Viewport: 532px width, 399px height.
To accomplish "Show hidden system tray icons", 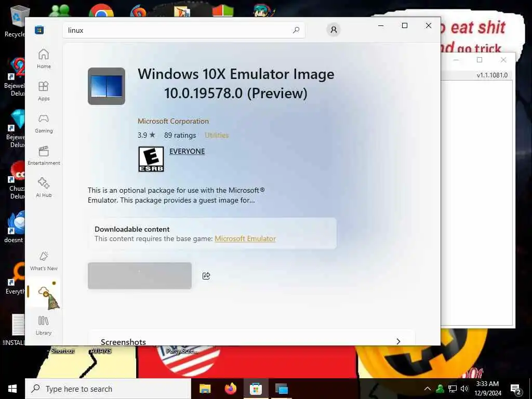I will [x=428, y=389].
